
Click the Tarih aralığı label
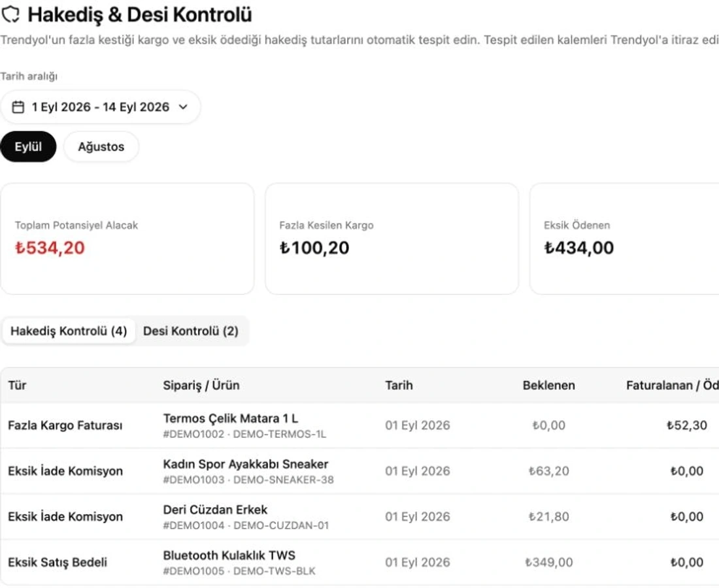click(29, 76)
